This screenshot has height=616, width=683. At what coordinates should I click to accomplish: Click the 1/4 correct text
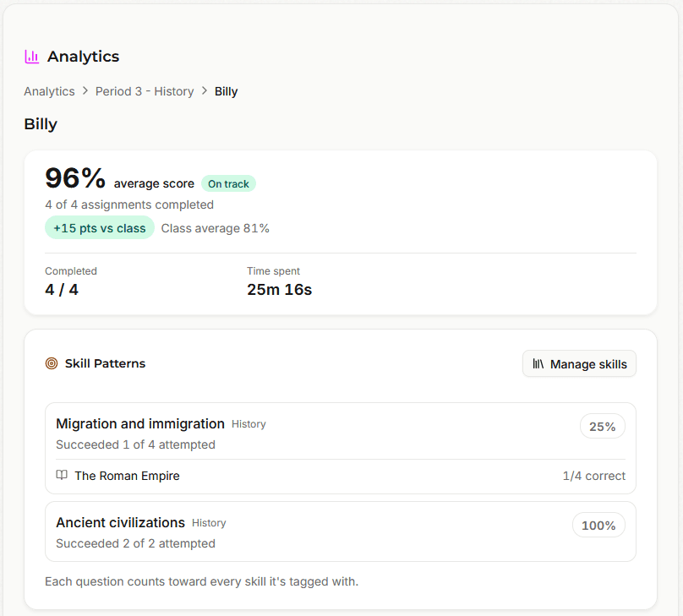pyautogui.click(x=594, y=476)
